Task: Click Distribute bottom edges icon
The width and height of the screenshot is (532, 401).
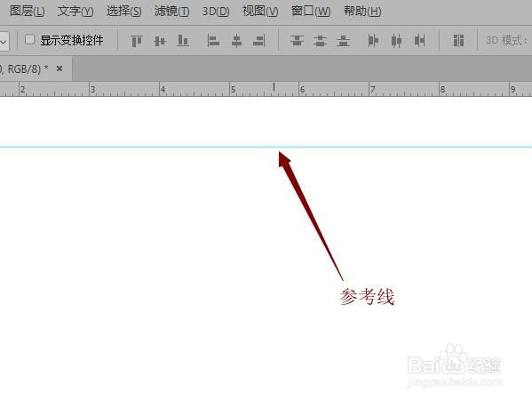Action: 344,41
